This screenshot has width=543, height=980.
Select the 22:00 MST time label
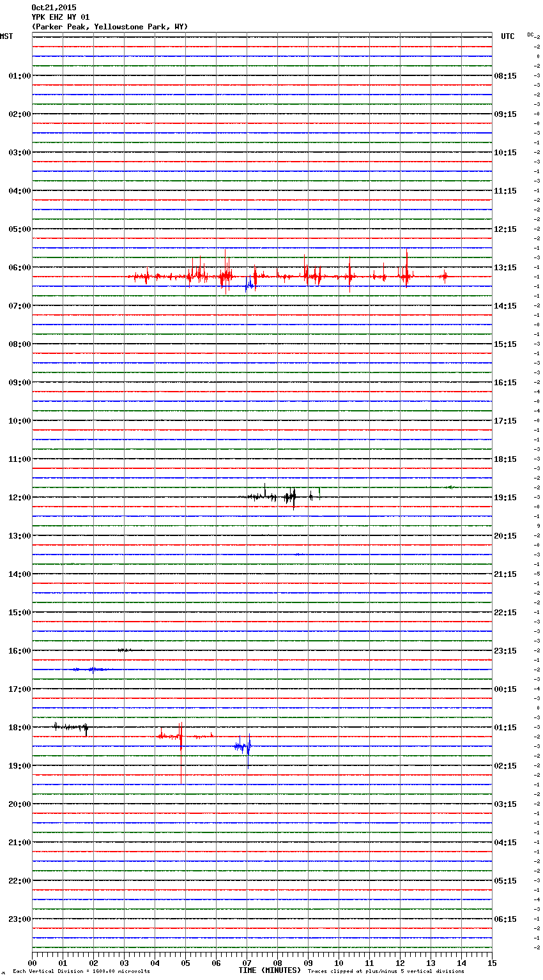(x=20, y=881)
